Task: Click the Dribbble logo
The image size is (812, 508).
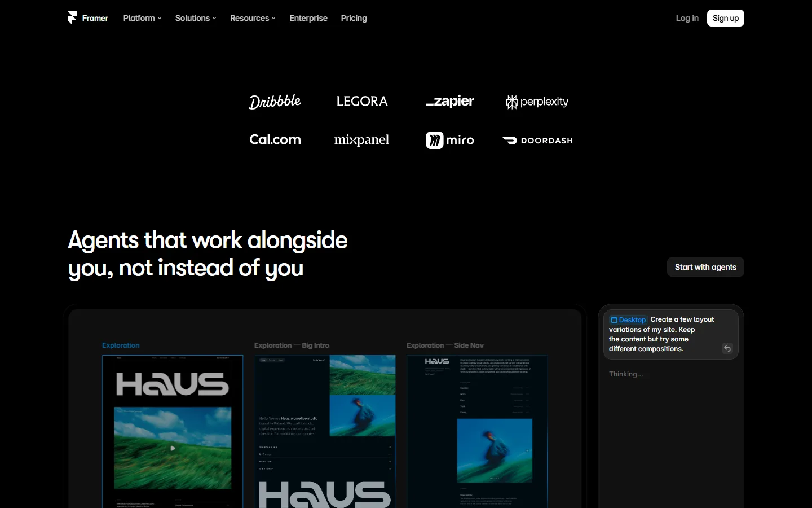Action: (275, 102)
